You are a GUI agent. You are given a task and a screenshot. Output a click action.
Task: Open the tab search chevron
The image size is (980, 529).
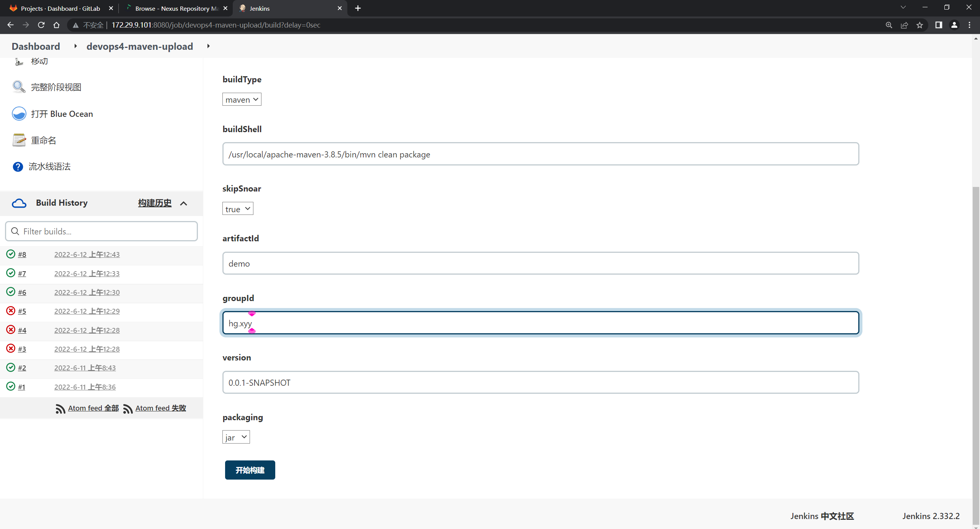pyautogui.click(x=903, y=8)
